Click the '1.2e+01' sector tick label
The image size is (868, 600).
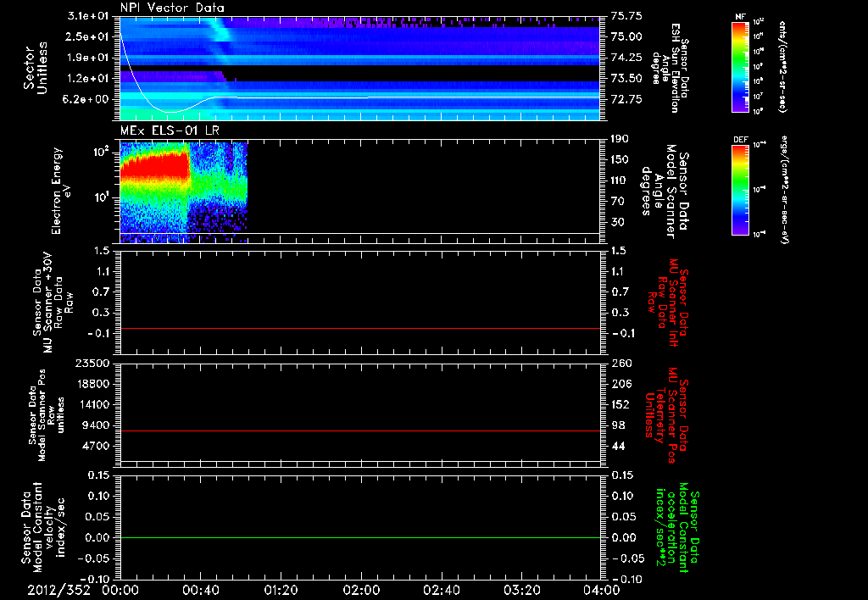(x=88, y=79)
